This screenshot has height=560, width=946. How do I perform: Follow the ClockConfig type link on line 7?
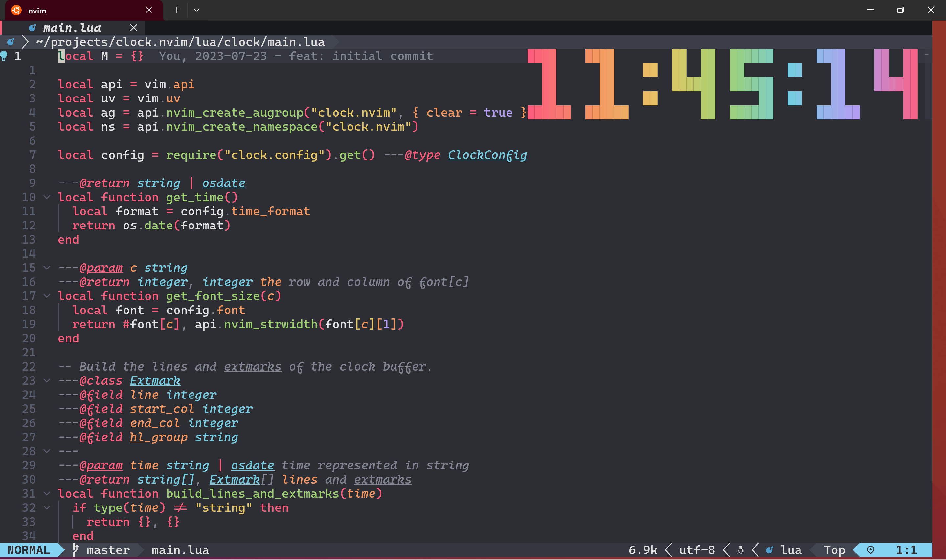point(487,155)
